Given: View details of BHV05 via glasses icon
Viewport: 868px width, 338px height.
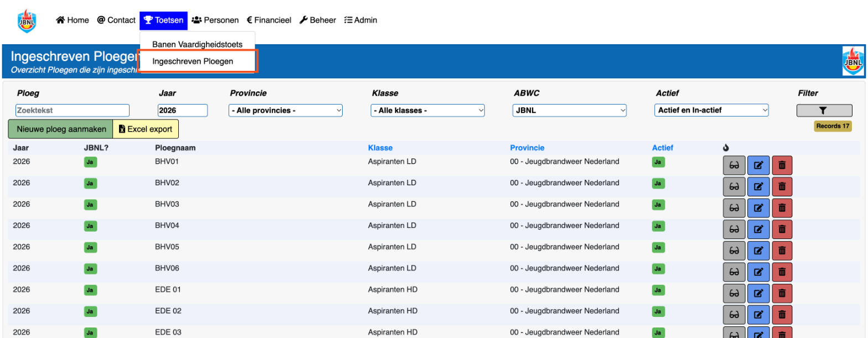Looking at the screenshot, I should (734, 251).
